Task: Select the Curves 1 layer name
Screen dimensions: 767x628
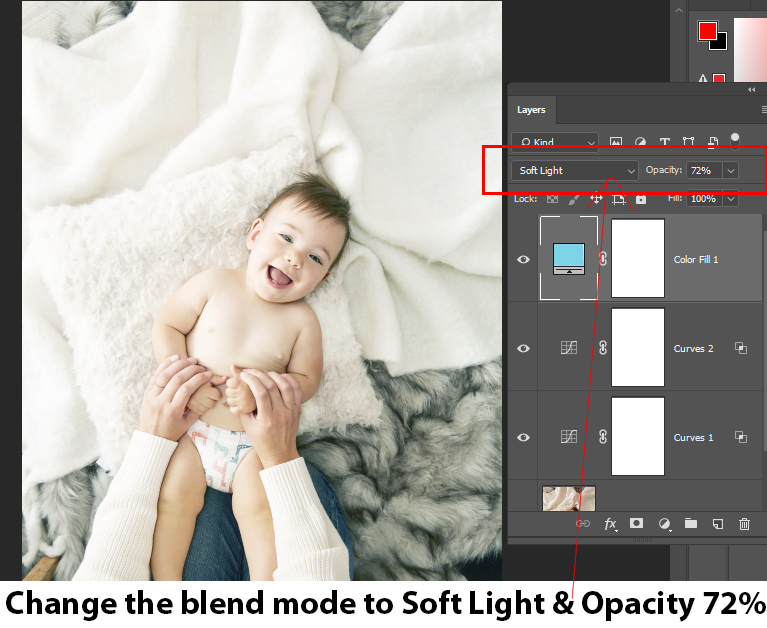Action: [694, 438]
